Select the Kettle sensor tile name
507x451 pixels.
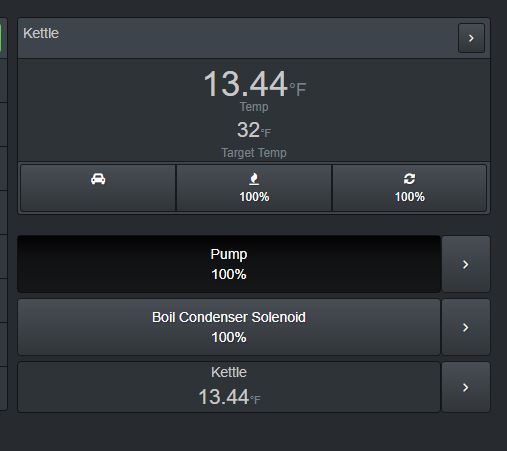point(229,372)
